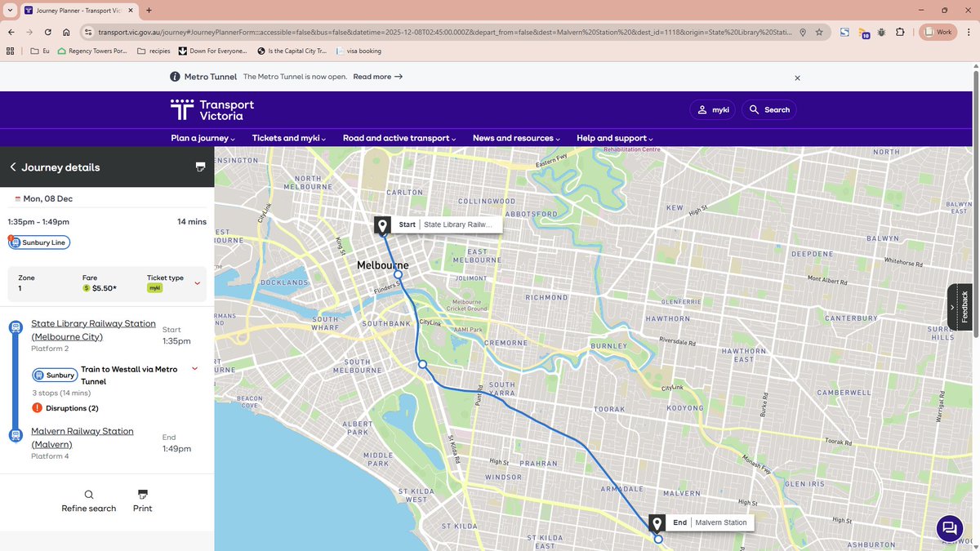The height and width of the screenshot is (551, 980).
Task: Reload the page with browser refresh icon
Action: (x=48, y=32)
